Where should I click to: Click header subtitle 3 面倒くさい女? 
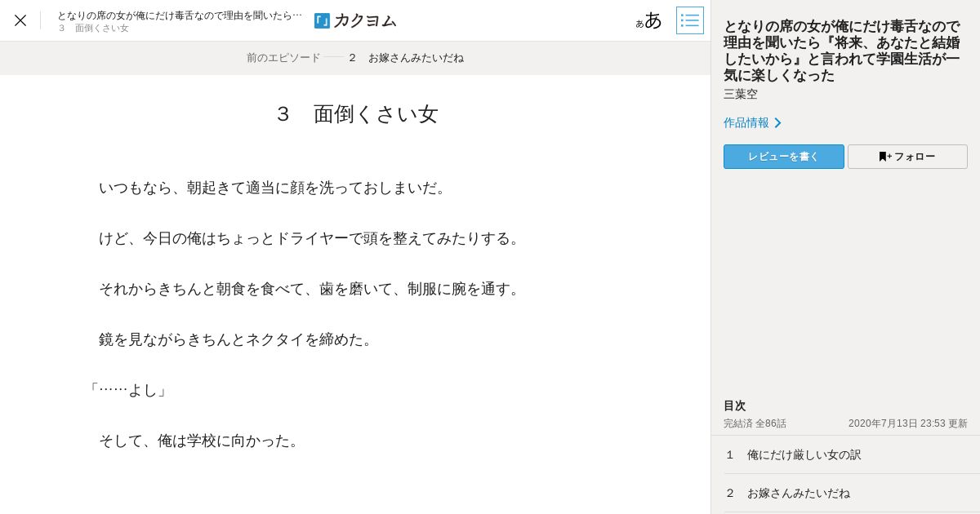[x=93, y=29]
